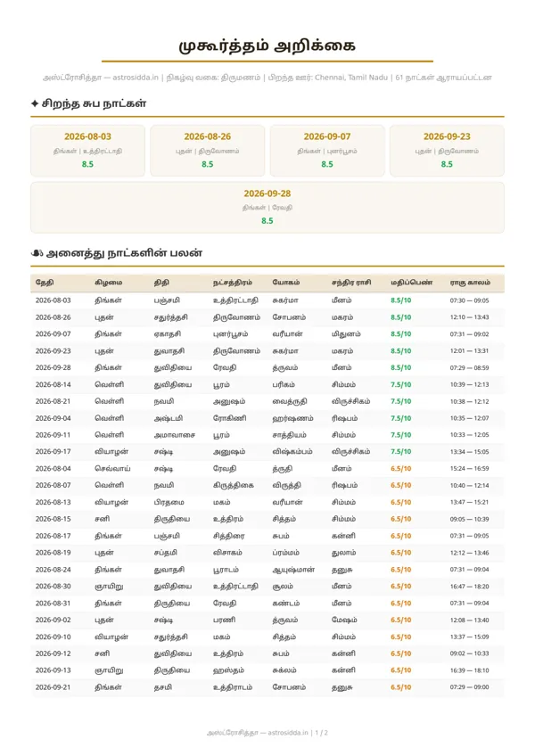Click the page footer astrosidda.in | 1 / 2
535x756 pixels.
(x=267, y=733)
